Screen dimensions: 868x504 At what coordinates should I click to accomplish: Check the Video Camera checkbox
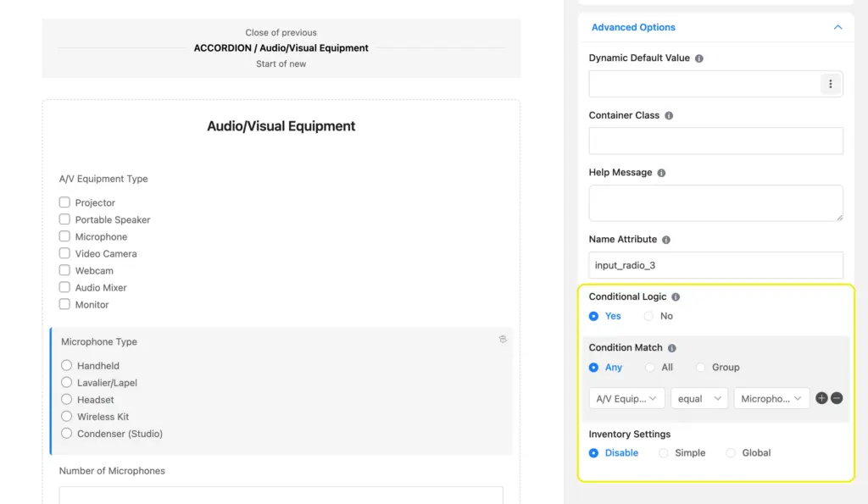[64, 253]
